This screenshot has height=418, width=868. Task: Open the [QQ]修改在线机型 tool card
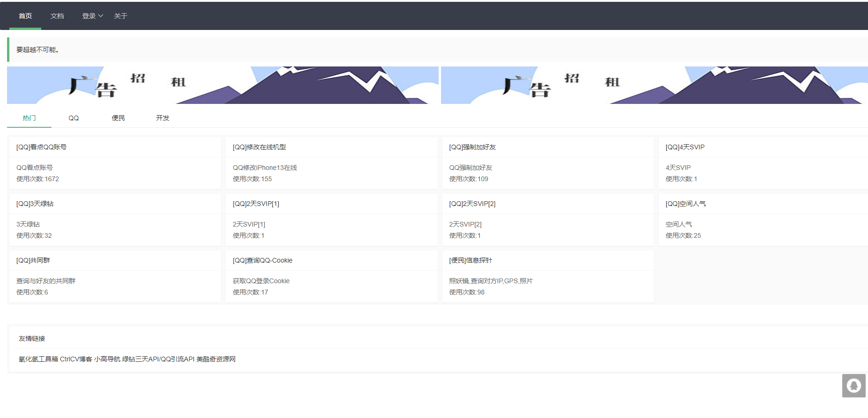click(x=331, y=162)
